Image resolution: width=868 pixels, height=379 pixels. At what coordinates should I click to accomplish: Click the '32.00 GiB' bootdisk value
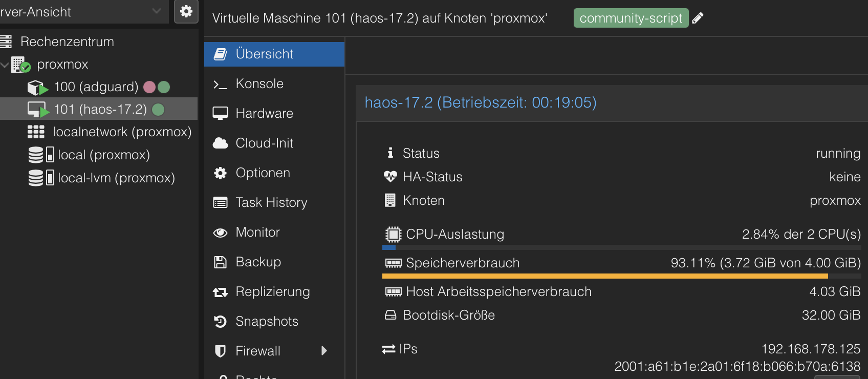[x=831, y=315]
